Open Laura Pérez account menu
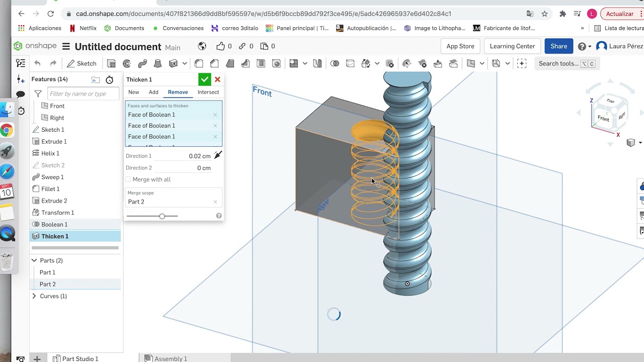This screenshot has width=644, height=362. pos(620,46)
